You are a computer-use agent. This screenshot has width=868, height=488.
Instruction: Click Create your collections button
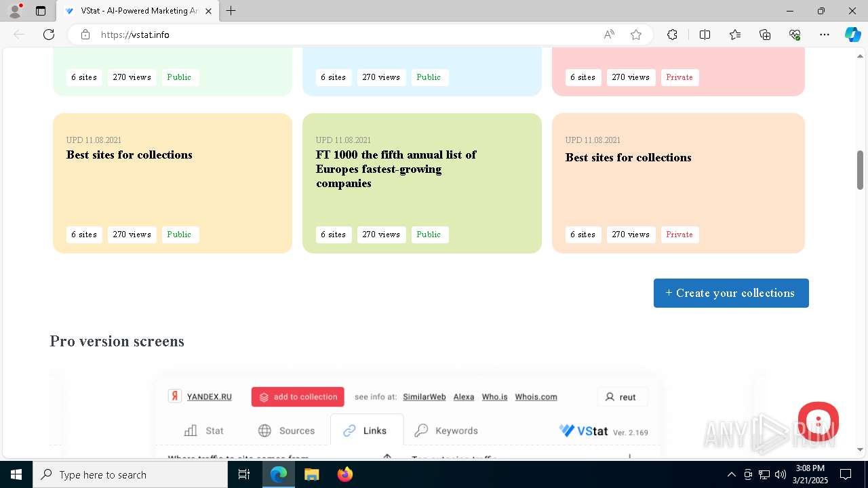731,293
